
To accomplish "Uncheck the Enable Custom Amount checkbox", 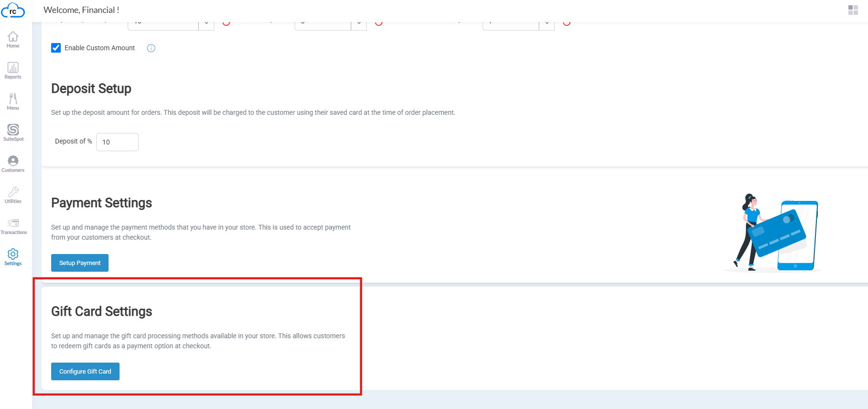I will [x=56, y=48].
